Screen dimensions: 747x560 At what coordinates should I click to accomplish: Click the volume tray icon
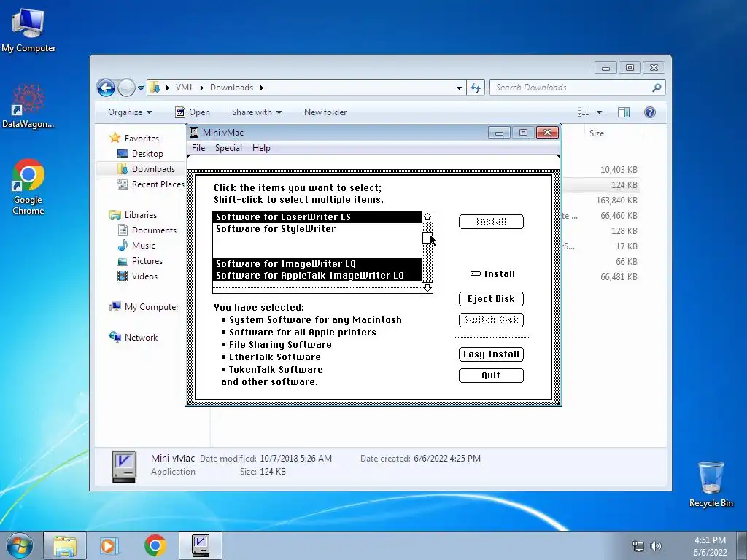pyautogui.click(x=656, y=546)
